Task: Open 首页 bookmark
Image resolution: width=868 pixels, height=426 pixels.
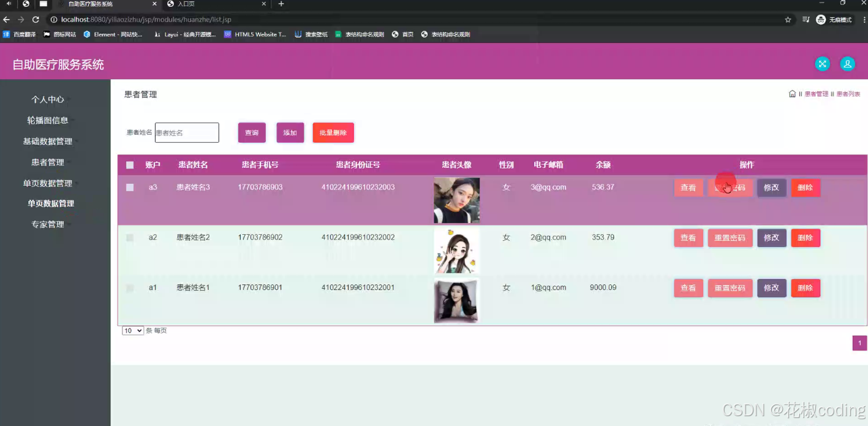Action: point(403,34)
